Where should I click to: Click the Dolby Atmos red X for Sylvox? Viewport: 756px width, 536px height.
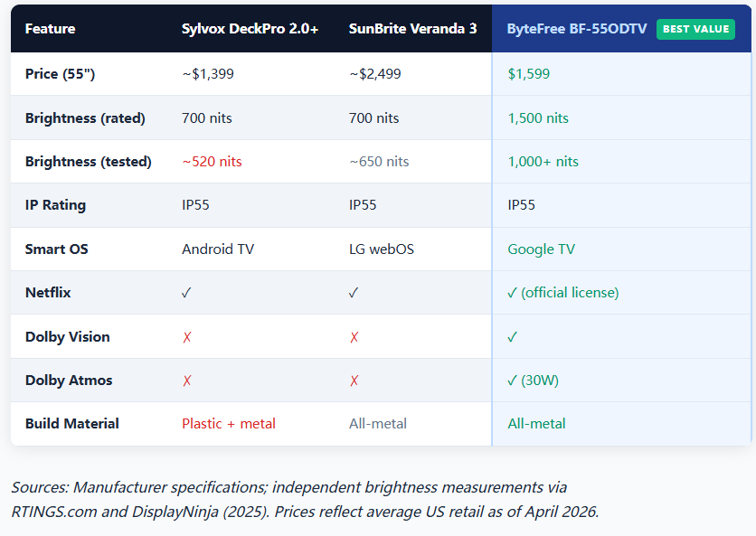click(x=186, y=381)
